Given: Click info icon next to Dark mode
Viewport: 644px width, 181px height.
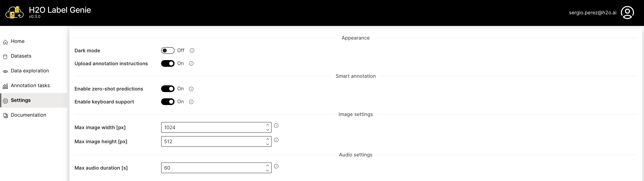Looking at the screenshot, I should click(192, 51).
